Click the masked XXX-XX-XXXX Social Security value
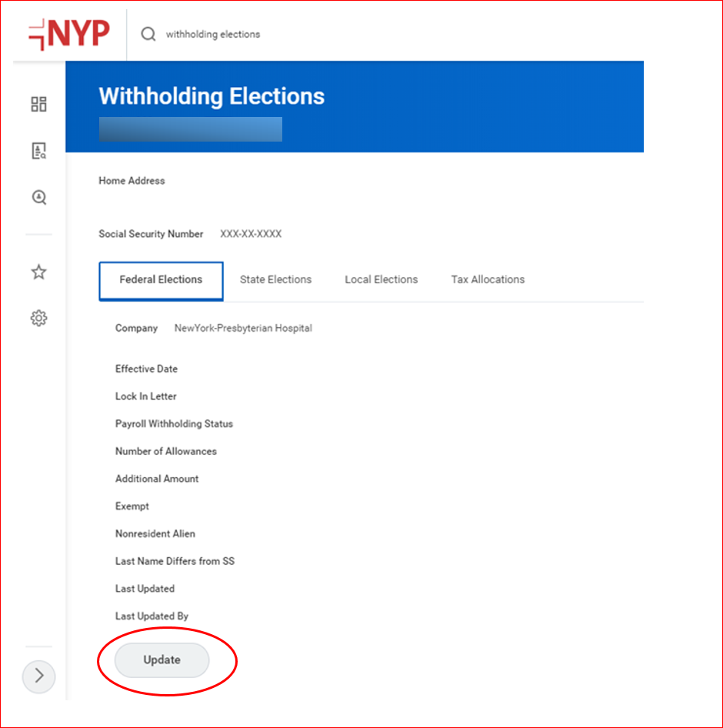Viewport: 723px width, 728px height. coord(251,234)
